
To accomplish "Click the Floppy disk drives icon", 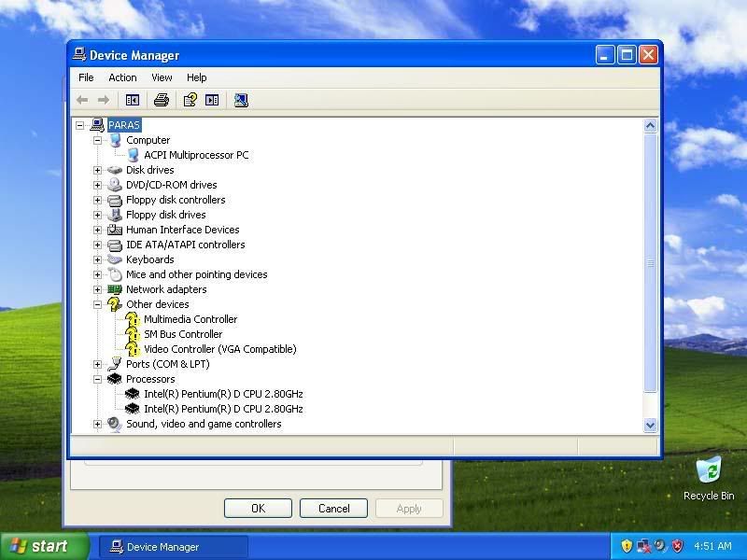I will 115,215.
